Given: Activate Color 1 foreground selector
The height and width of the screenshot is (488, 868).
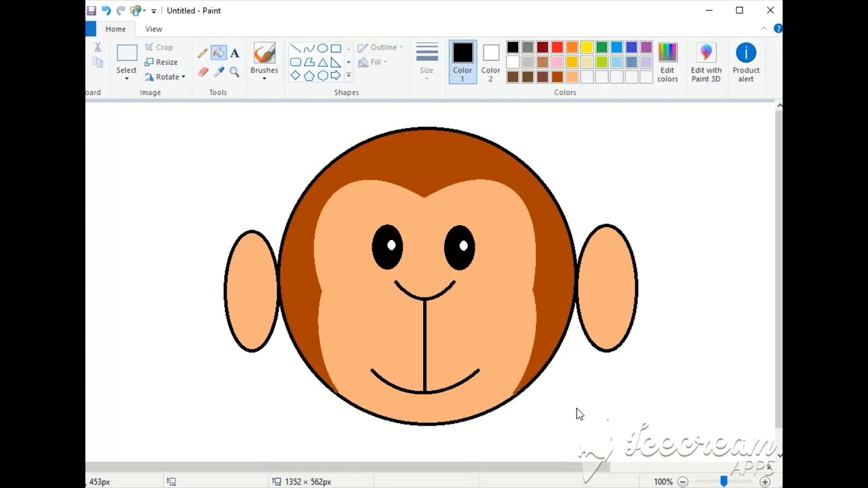Looking at the screenshot, I should coord(462,62).
